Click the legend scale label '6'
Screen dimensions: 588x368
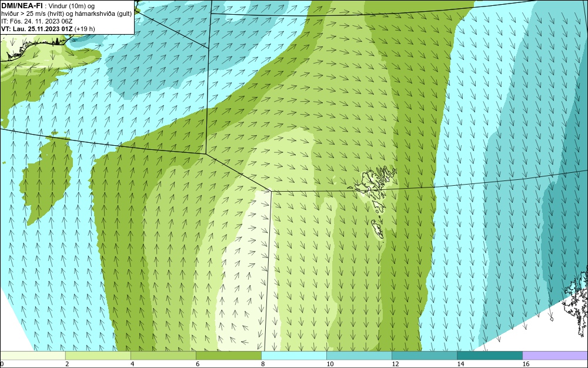198,364
